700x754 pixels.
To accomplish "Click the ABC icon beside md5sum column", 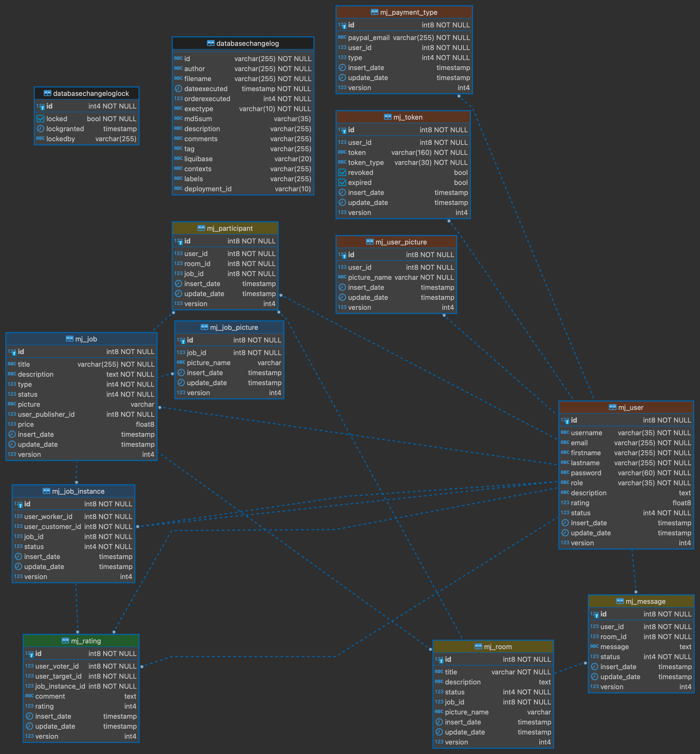I will [178, 119].
